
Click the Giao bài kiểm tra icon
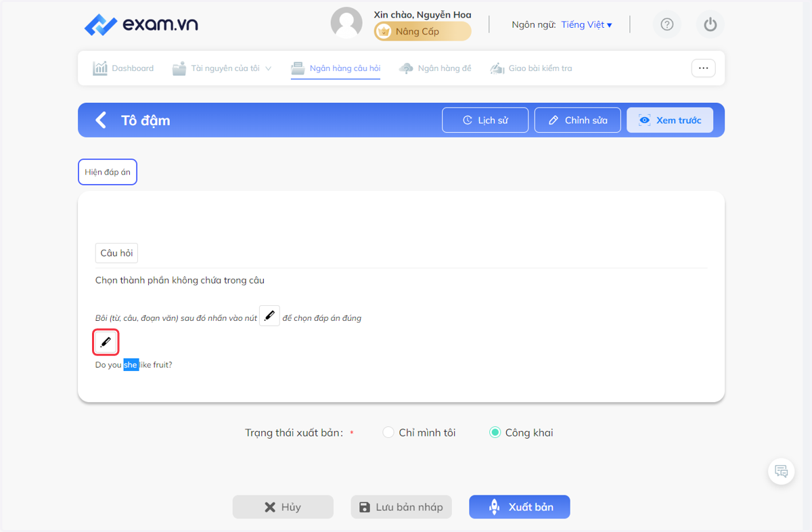point(497,68)
